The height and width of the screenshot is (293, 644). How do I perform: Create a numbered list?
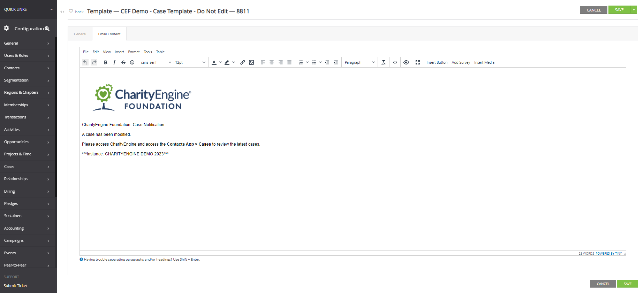(x=301, y=62)
